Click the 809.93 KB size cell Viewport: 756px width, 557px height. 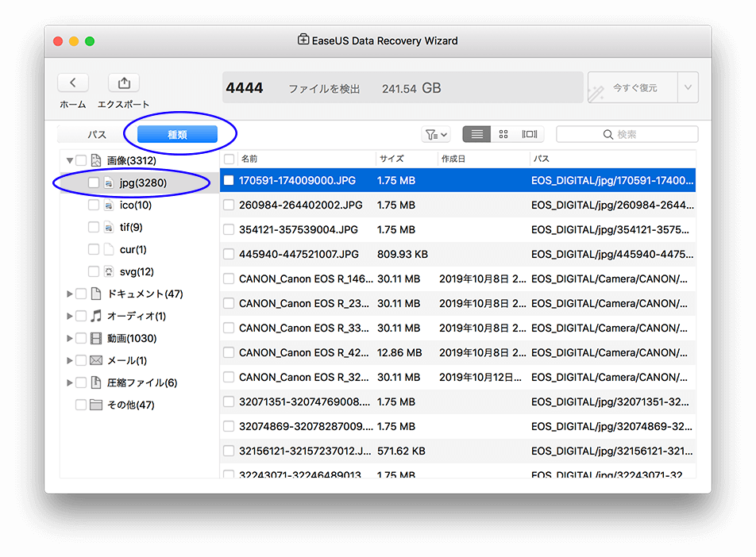403,254
